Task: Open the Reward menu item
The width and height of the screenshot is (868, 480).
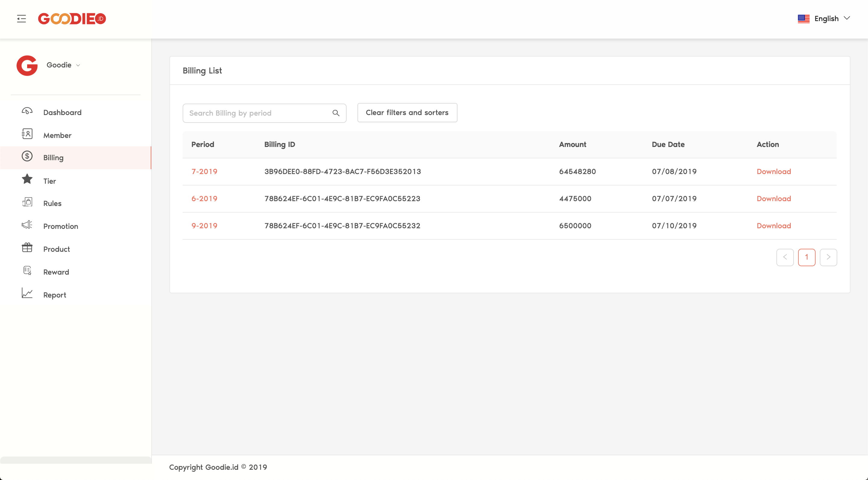Action: tap(56, 272)
